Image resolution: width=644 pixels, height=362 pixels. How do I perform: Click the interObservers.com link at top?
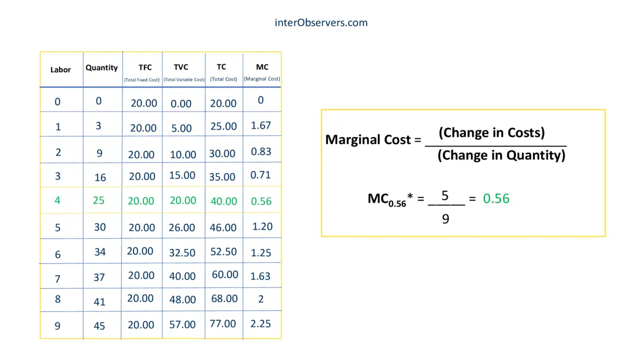(321, 23)
